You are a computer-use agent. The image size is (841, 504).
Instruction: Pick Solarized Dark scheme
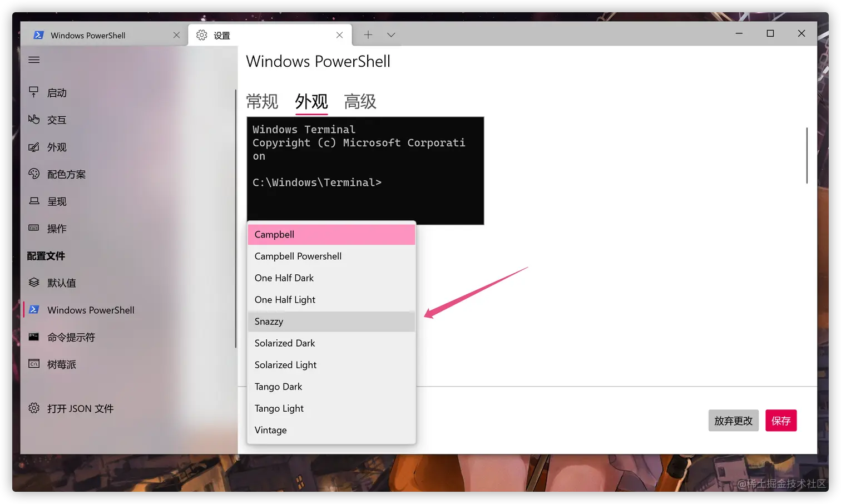[332, 343]
